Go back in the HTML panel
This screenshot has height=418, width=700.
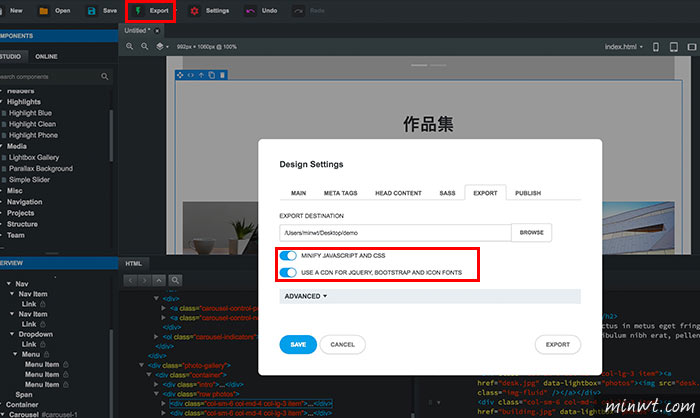click(x=130, y=280)
